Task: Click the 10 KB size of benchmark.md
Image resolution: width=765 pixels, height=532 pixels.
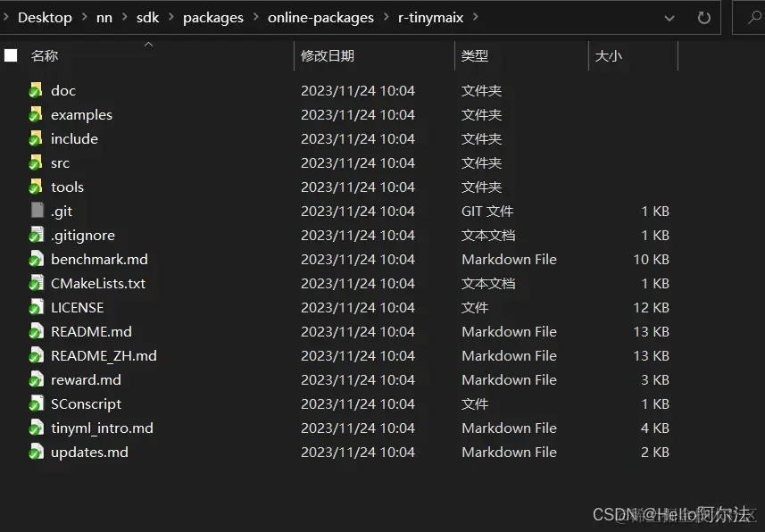Action: (x=652, y=259)
